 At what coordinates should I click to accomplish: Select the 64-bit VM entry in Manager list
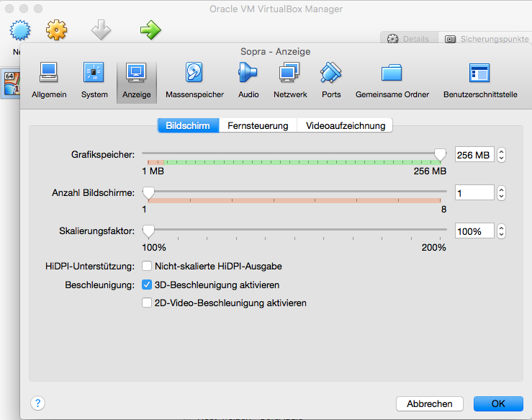(11, 84)
